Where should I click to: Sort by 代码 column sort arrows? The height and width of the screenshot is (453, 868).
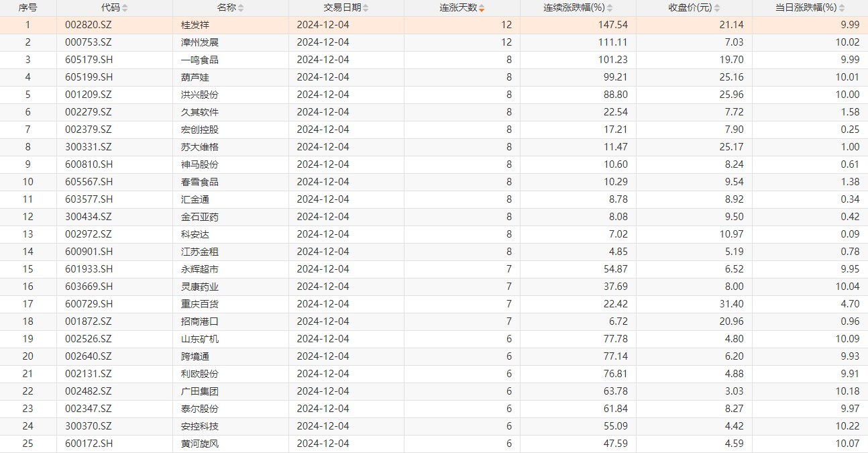click(x=125, y=8)
